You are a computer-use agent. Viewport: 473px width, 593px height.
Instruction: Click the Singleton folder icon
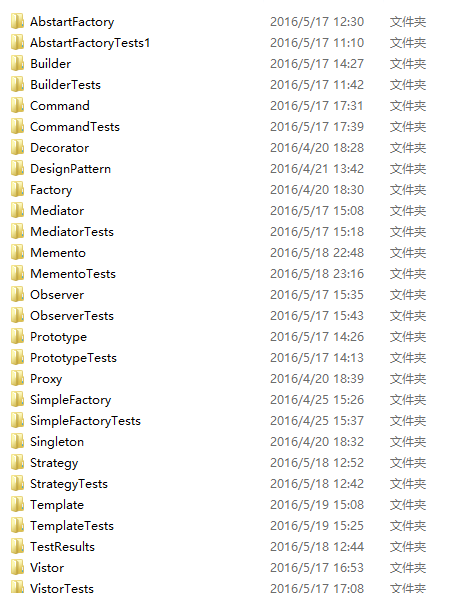pos(17,442)
